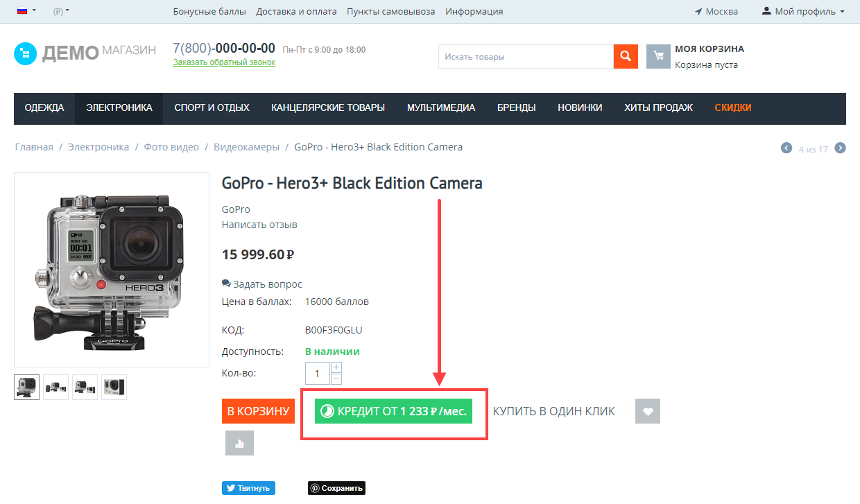Go to Видеокамеры breadcrumb

[246, 147]
